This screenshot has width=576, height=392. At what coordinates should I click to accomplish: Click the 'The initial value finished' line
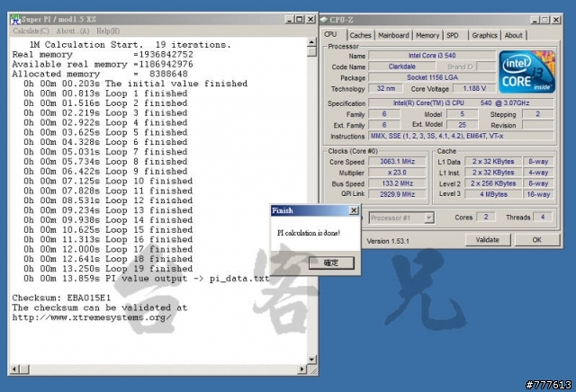click(x=136, y=84)
